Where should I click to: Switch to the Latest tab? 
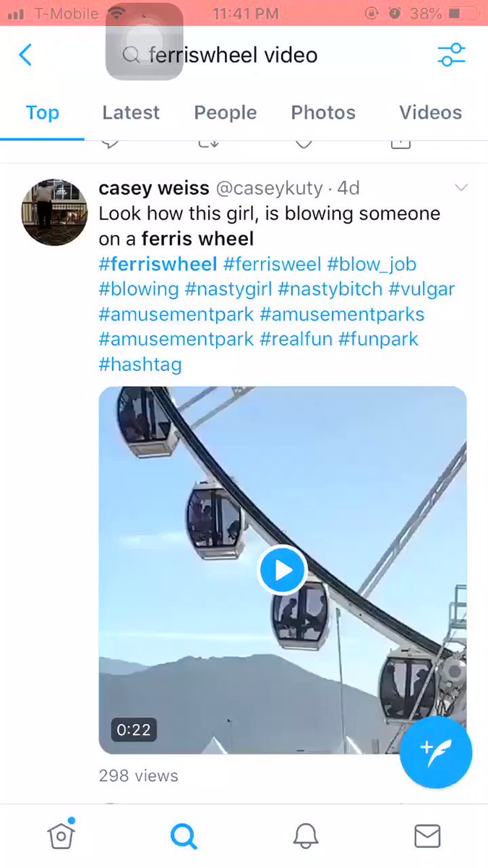point(131,112)
